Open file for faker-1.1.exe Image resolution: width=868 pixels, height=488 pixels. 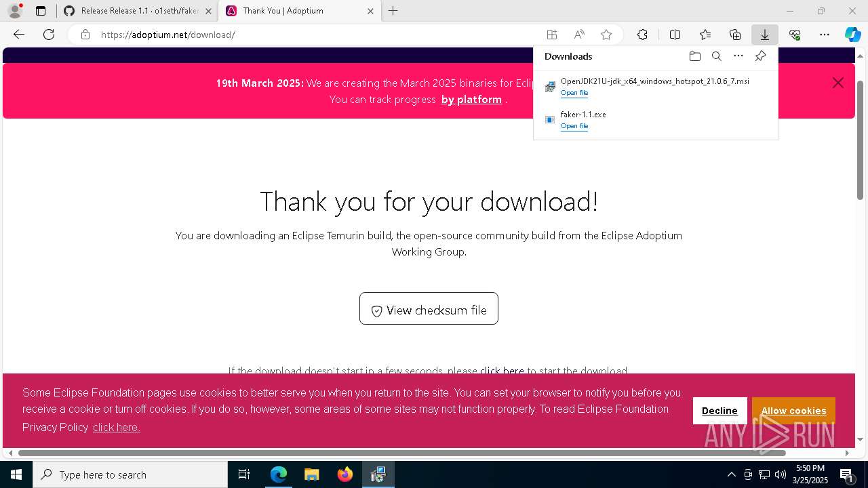(x=574, y=126)
